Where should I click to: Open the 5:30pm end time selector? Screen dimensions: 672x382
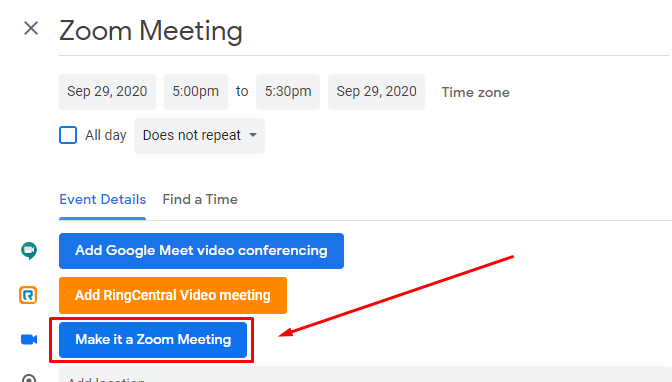(288, 92)
